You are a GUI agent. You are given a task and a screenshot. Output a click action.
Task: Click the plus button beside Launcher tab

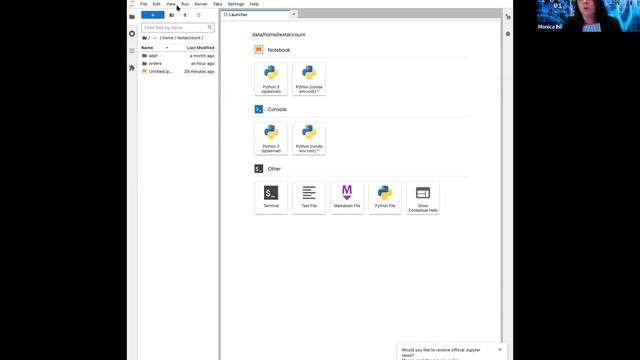click(x=294, y=15)
